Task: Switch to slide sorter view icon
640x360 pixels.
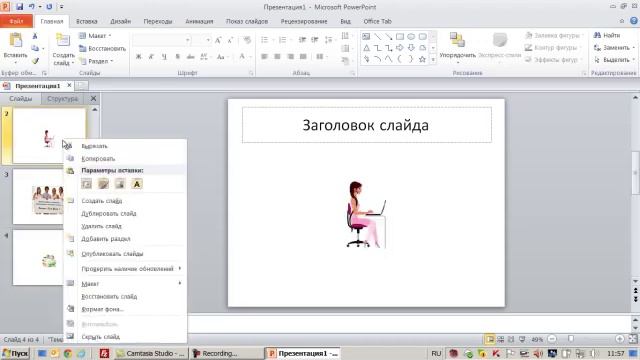Action: click(x=500, y=339)
